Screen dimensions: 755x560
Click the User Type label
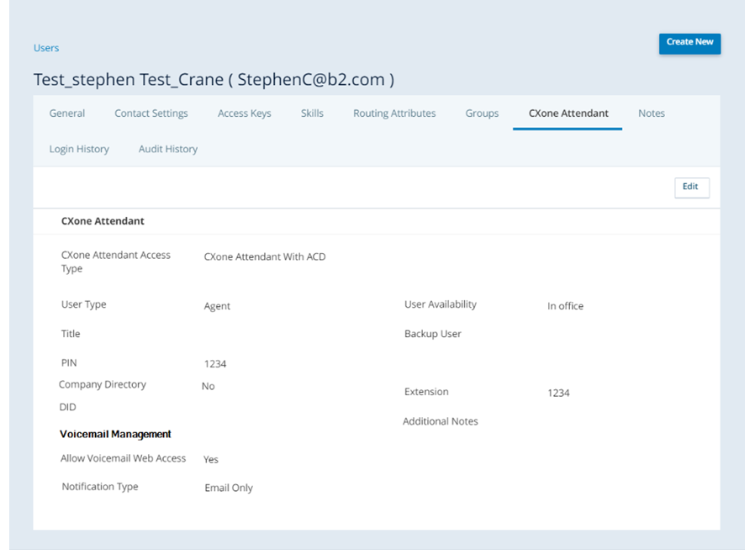[x=84, y=304]
